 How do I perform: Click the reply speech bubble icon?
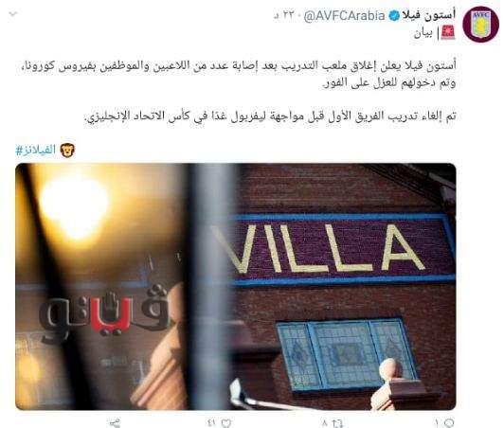coord(449,422)
